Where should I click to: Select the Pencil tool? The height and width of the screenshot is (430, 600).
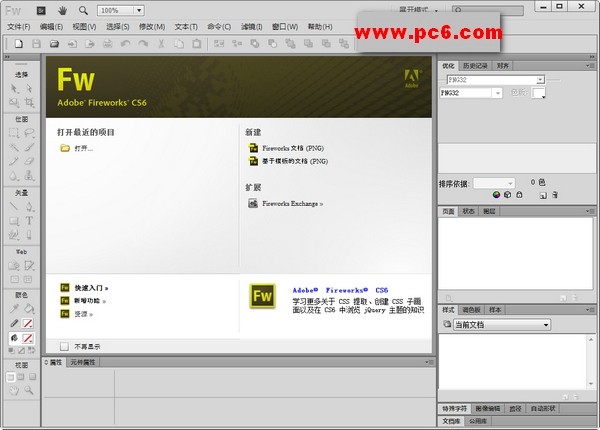tap(14, 161)
